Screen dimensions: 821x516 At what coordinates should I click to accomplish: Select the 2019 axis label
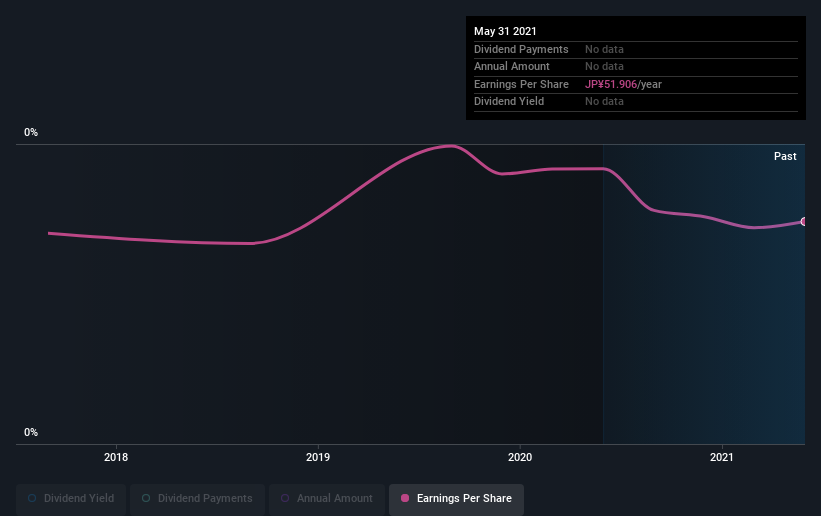point(318,457)
